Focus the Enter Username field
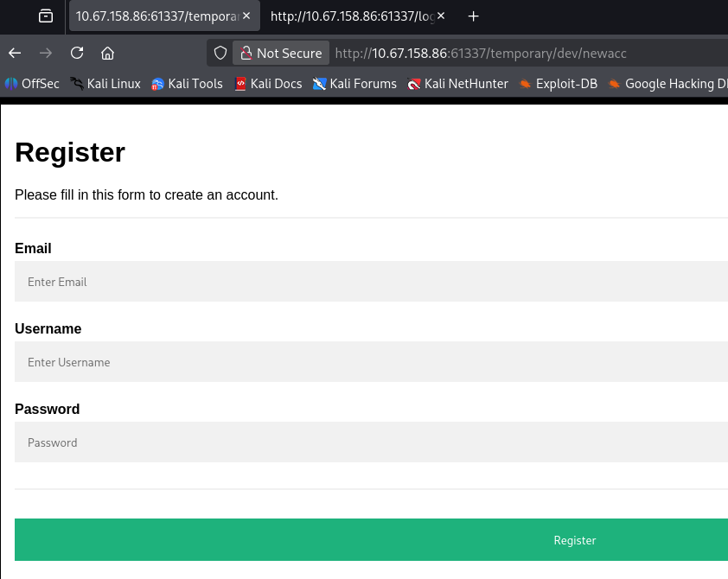 [371, 362]
